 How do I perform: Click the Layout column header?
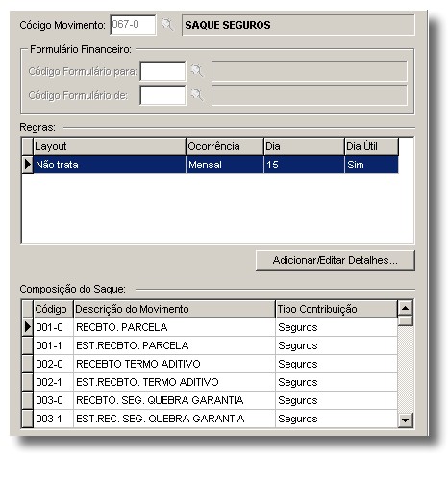tap(110, 146)
